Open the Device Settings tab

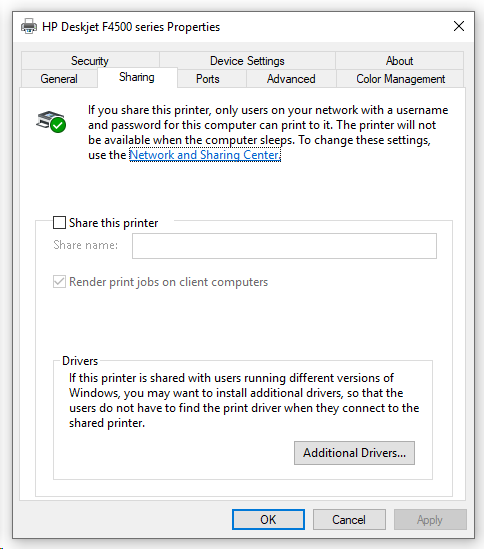point(247,61)
